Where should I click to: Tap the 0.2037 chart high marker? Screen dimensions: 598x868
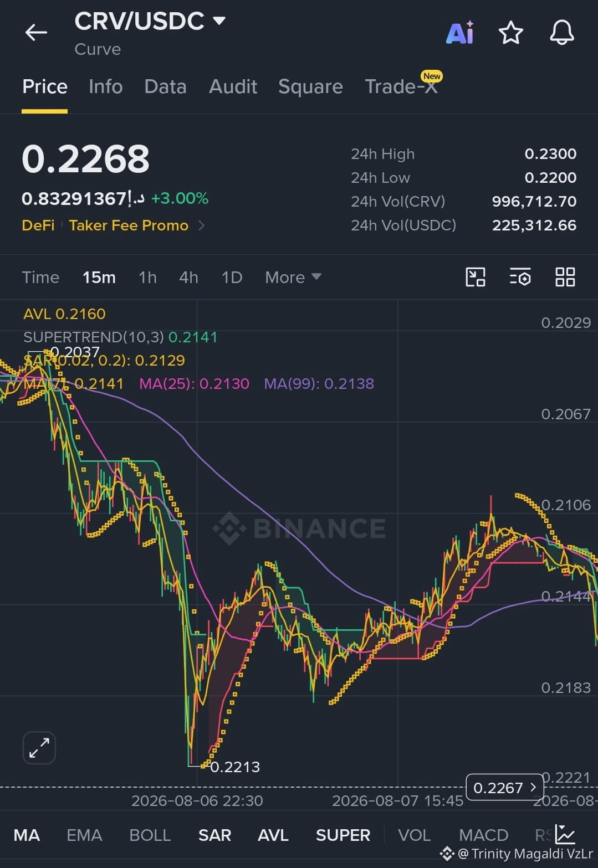(x=75, y=352)
